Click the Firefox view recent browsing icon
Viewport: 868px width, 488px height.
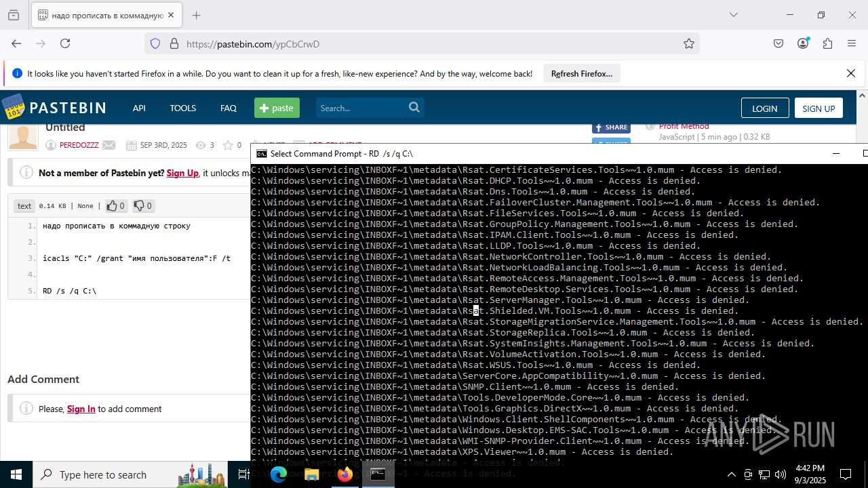(14, 15)
